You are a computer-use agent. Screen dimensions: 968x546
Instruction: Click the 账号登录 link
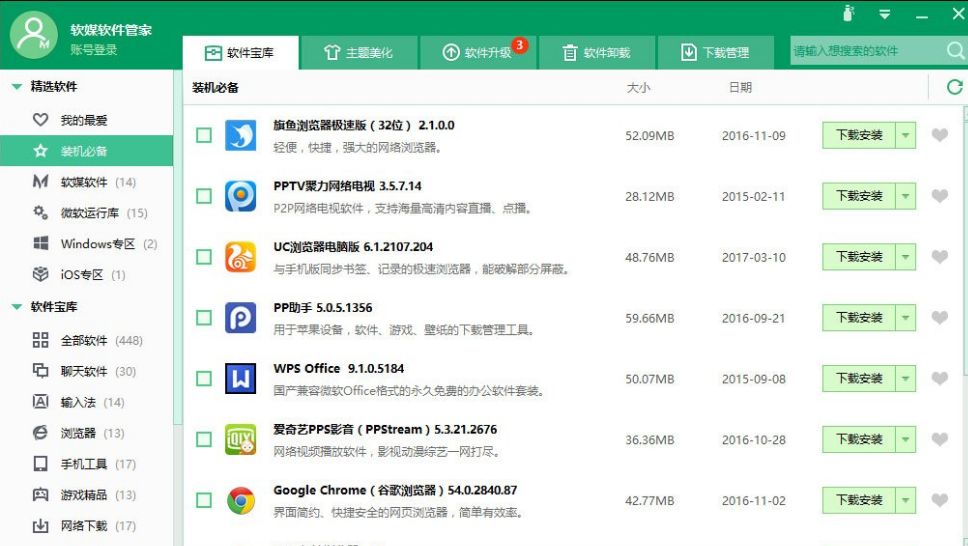click(x=94, y=50)
